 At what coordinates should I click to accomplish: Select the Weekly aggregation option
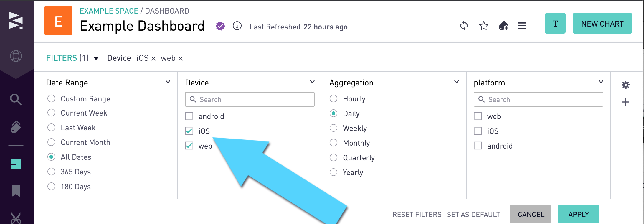(333, 128)
